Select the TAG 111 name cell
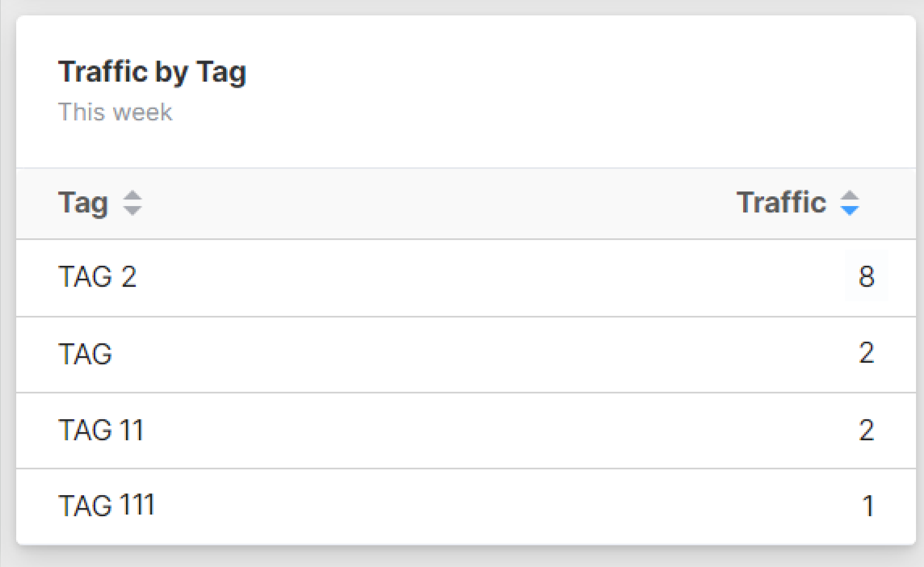Image resolution: width=924 pixels, height=567 pixels. [106, 506]
